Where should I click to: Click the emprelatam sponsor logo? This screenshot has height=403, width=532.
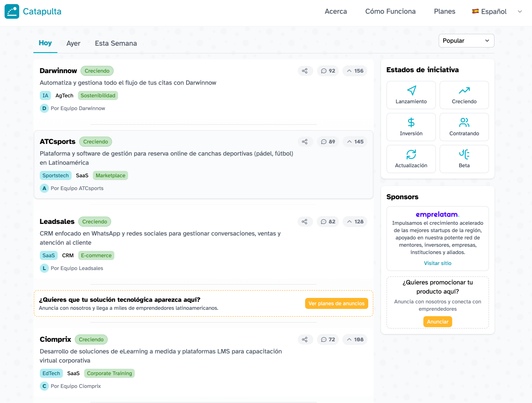[437, 214]
